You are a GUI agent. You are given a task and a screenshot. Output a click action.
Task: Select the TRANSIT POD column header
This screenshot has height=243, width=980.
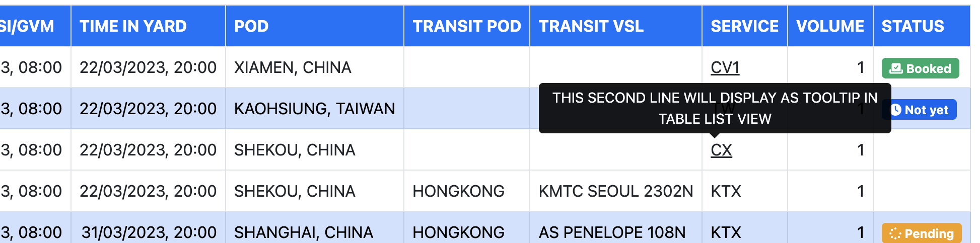(466, 26)
